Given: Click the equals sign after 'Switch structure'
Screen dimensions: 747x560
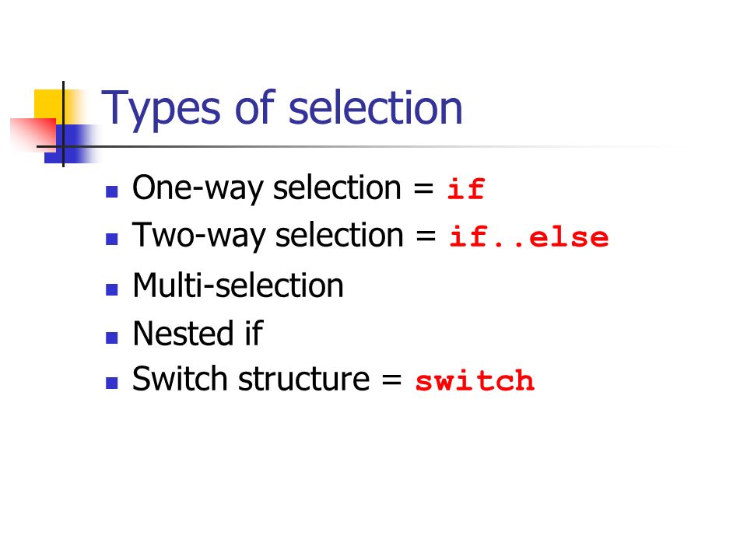Looking at the screenshot, I should [392, 380].
